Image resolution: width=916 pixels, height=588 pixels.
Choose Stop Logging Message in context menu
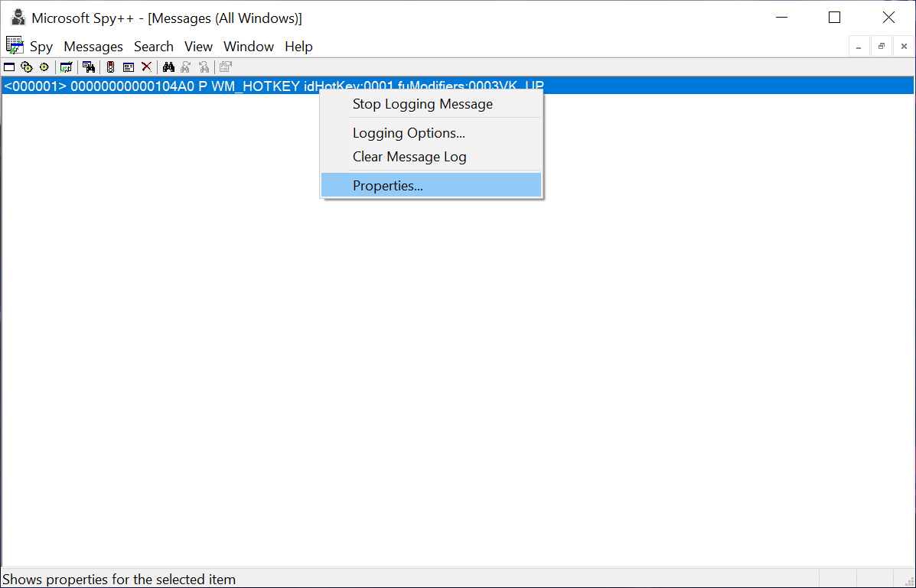431,104
